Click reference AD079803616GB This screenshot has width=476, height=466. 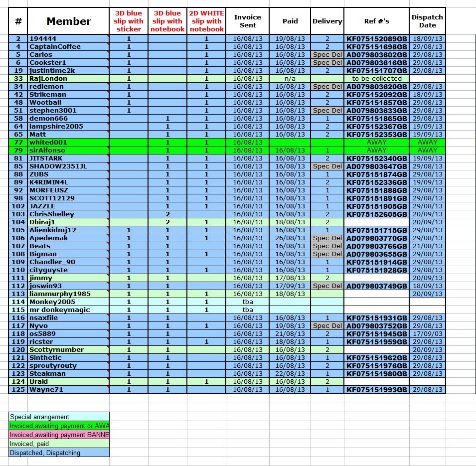coord(376,63)
